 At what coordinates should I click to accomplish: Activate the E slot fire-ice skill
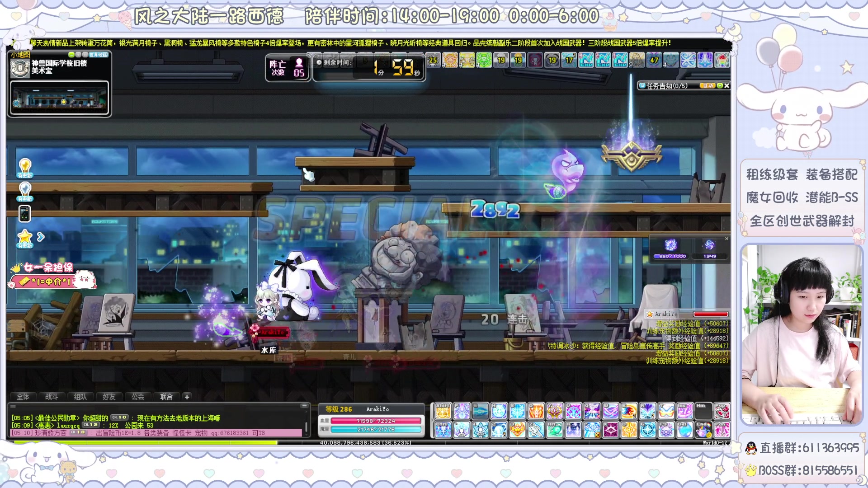629,411
